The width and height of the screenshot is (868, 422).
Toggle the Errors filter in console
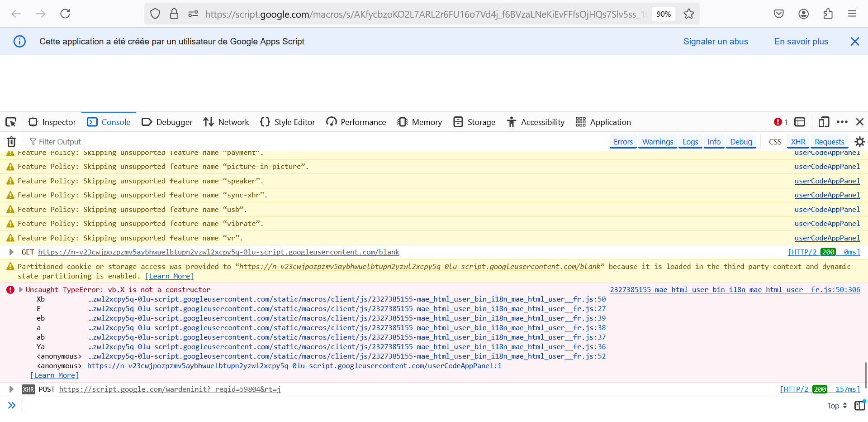623,142
